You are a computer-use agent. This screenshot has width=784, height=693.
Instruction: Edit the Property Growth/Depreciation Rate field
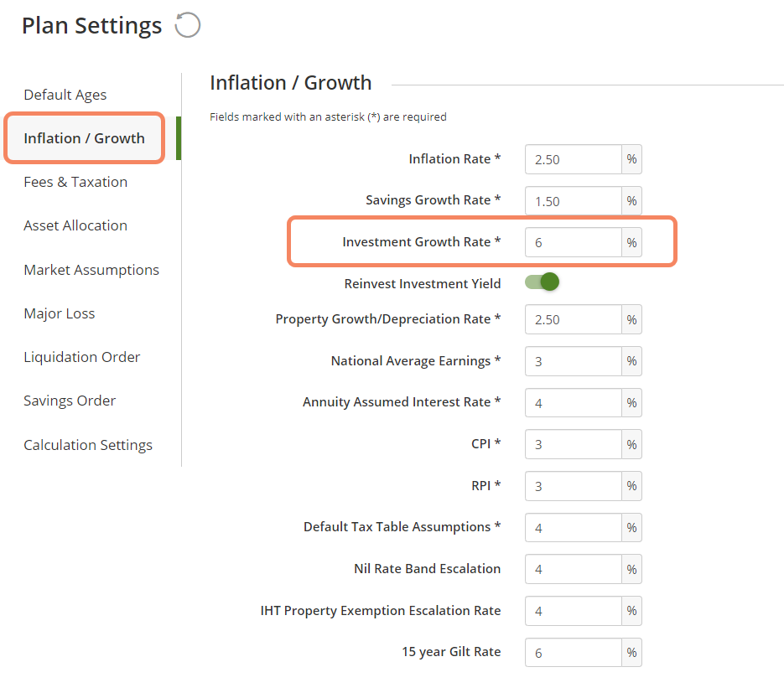pos(573,319)
